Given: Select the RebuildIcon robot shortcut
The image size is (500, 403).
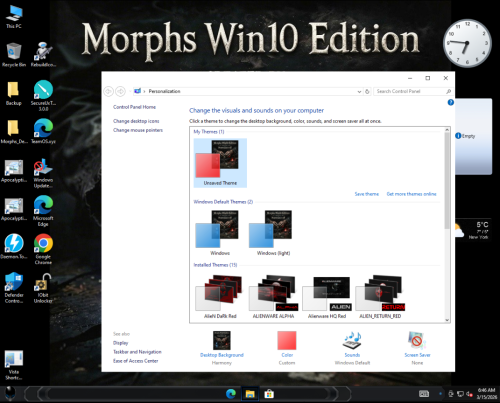Looking at the screenshot, I should tap(43, 55).
